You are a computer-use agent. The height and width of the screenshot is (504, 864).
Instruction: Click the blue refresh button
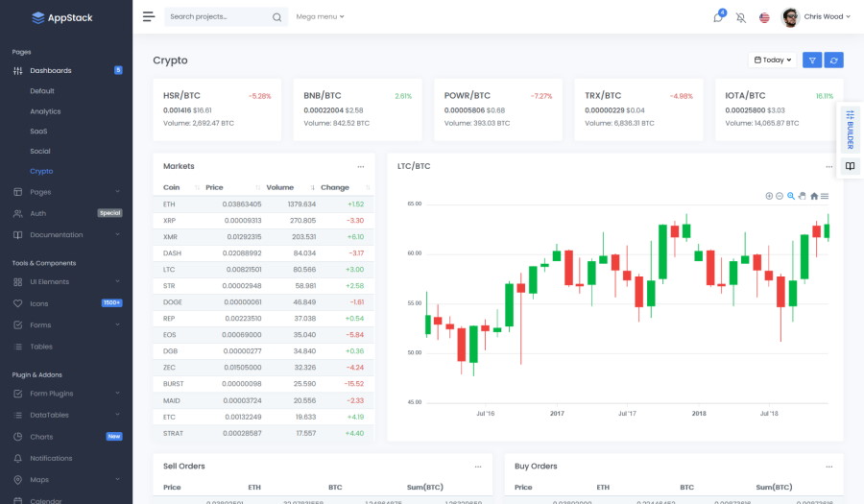[834, 60]
